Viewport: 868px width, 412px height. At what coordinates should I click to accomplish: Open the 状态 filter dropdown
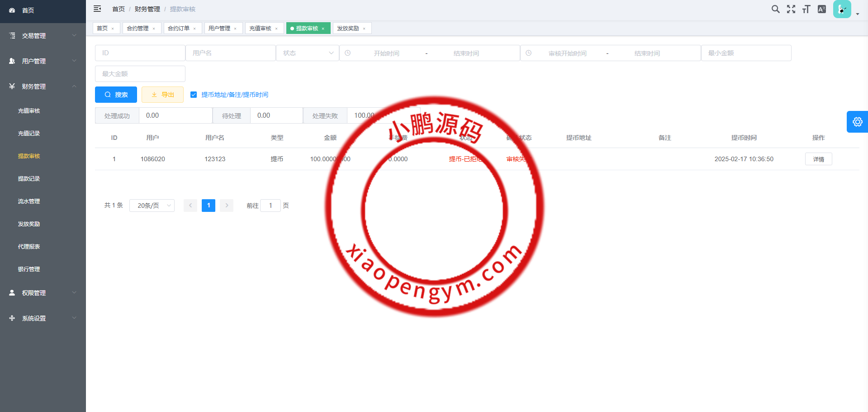pos(308,53)
